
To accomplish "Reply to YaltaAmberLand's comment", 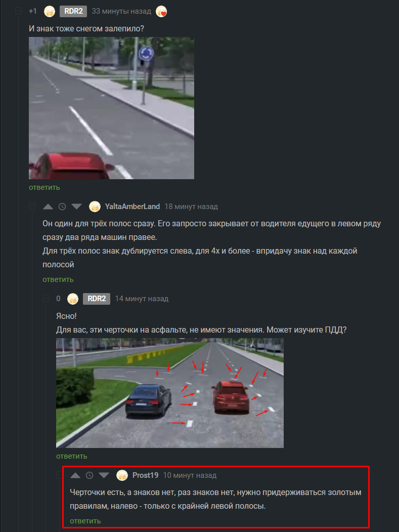I will 58,279.
